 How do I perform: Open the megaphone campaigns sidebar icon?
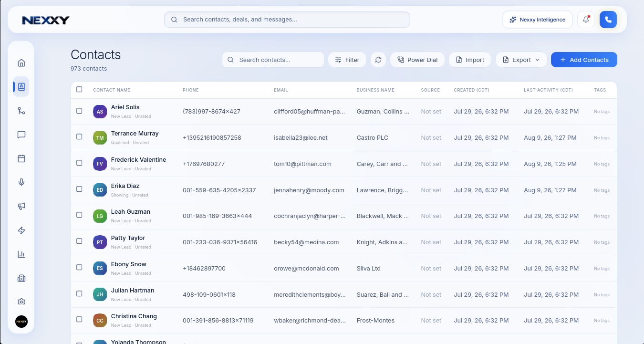(21, 206)
